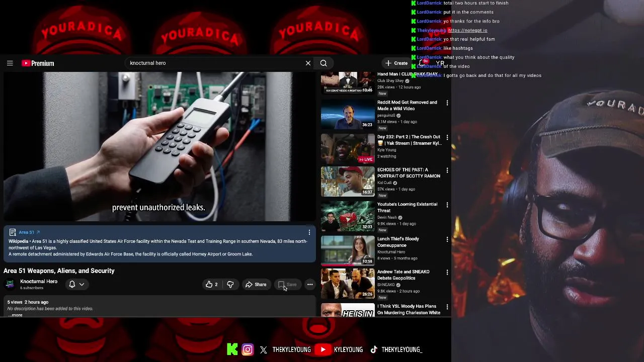This screenshot has width=644, height=362.
Task: Click Kick logo icon in bottom overlay
Action: pos(232,349)
